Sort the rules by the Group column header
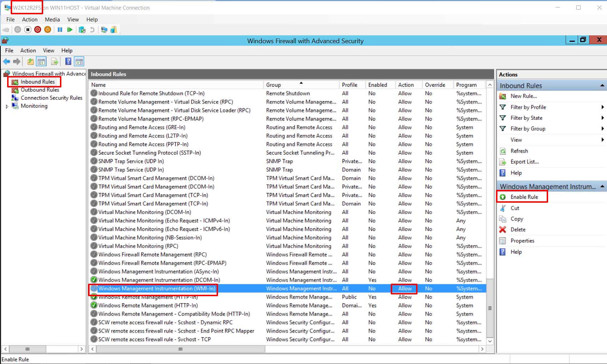 301,85
